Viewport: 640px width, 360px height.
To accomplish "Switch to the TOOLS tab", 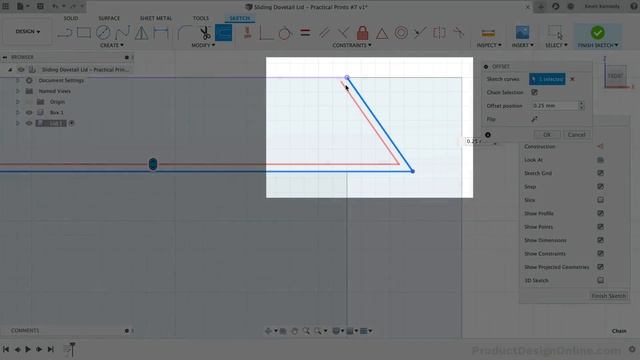I will (200, 18).
